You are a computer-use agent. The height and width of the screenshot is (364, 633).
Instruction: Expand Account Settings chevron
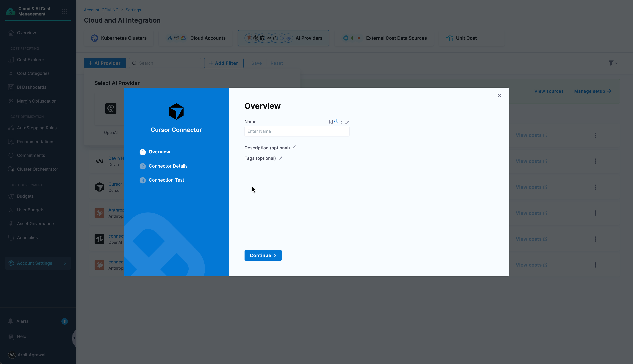(65, 263)
